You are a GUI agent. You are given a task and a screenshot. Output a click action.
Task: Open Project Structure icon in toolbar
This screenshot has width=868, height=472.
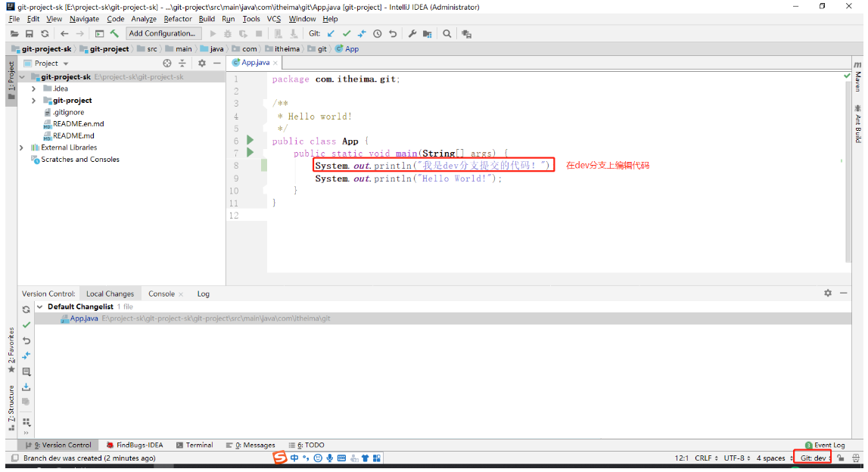pos(428,34)
